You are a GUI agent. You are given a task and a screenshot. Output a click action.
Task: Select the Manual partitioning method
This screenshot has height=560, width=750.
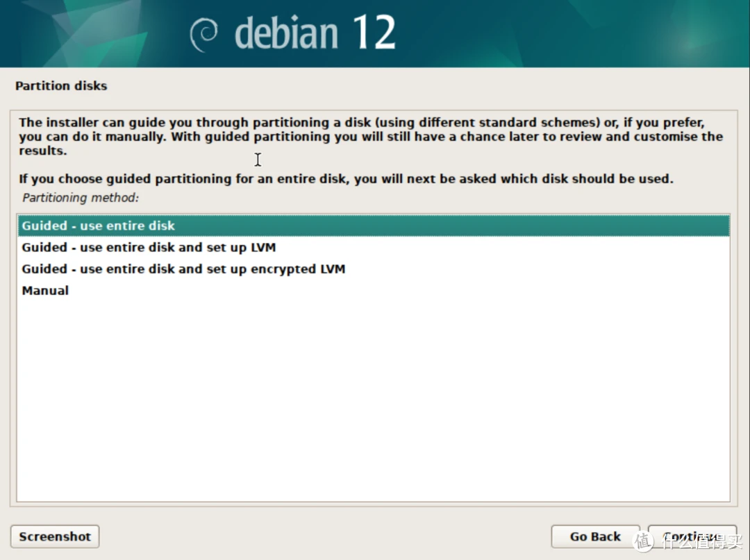pyautogui.click(x=45, y=290)
